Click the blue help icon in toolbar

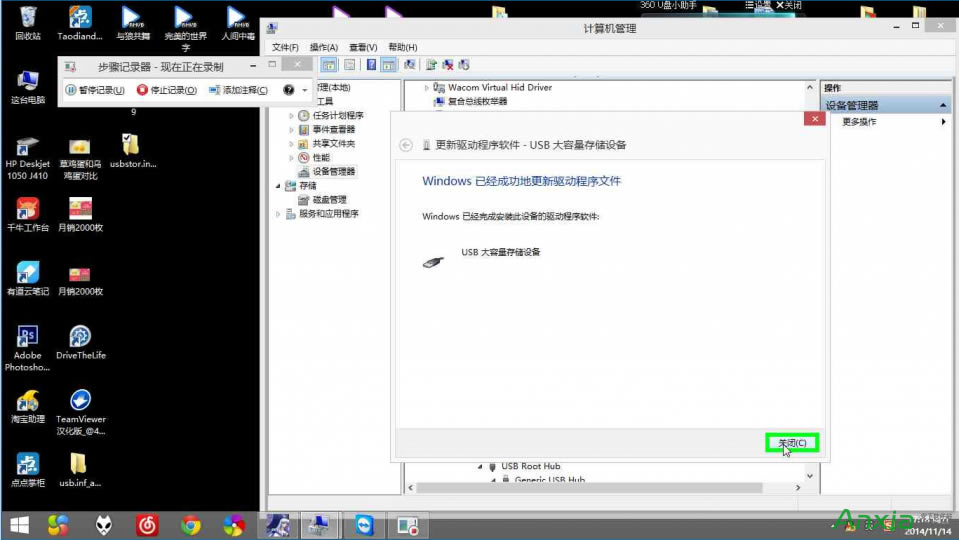point(371,65)
